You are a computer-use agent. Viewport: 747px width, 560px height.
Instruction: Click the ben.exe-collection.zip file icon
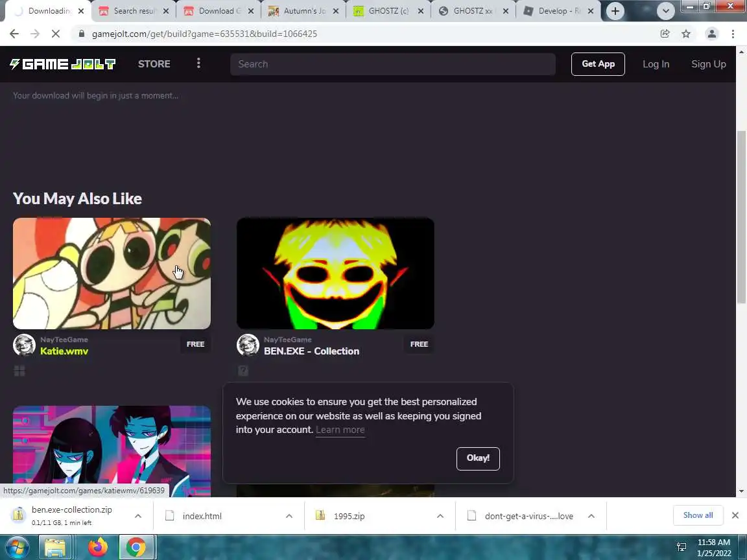(18, 515)
